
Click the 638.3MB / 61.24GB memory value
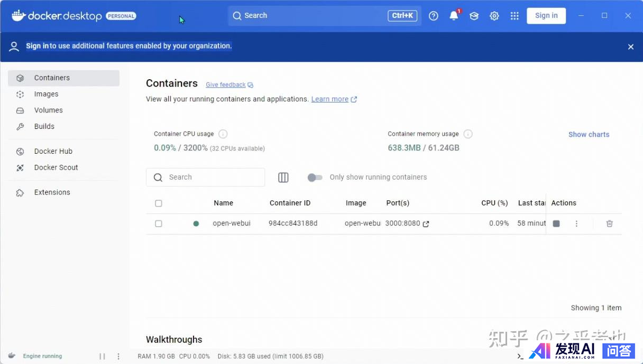[424, 148]
